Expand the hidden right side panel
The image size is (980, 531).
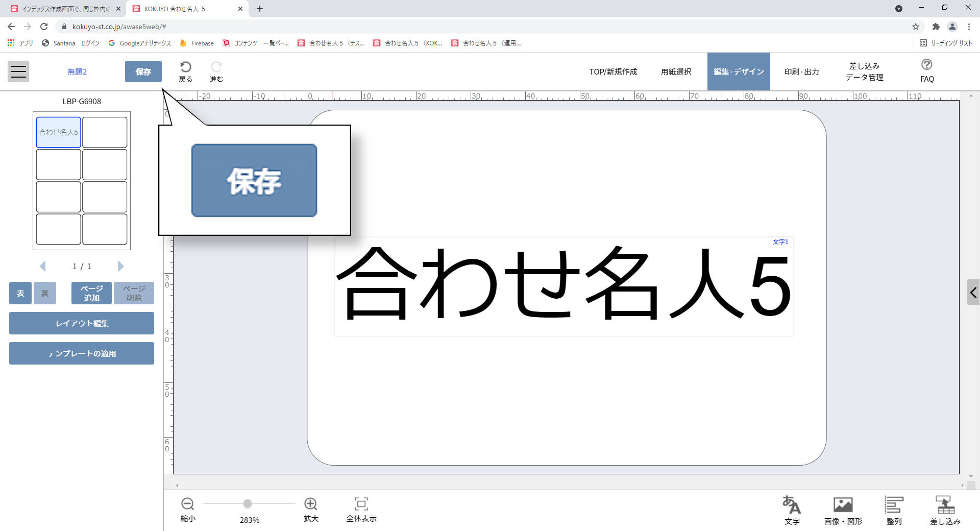(x=973, y=293)
